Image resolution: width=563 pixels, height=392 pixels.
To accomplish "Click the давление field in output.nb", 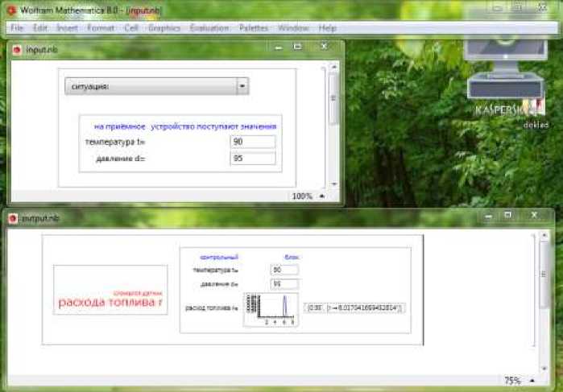I will 284,284.
